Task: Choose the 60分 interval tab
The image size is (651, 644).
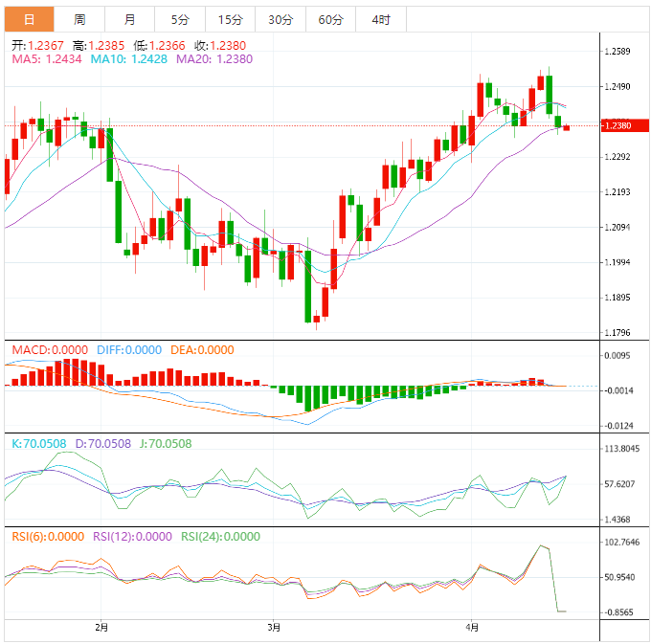Action: click(x=329, y=19)
